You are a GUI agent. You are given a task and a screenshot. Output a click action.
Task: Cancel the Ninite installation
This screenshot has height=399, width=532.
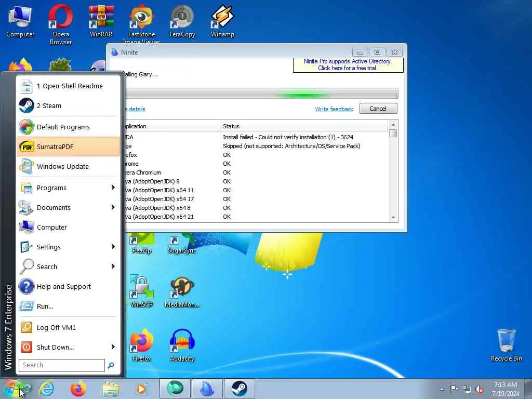coord(378,109)
